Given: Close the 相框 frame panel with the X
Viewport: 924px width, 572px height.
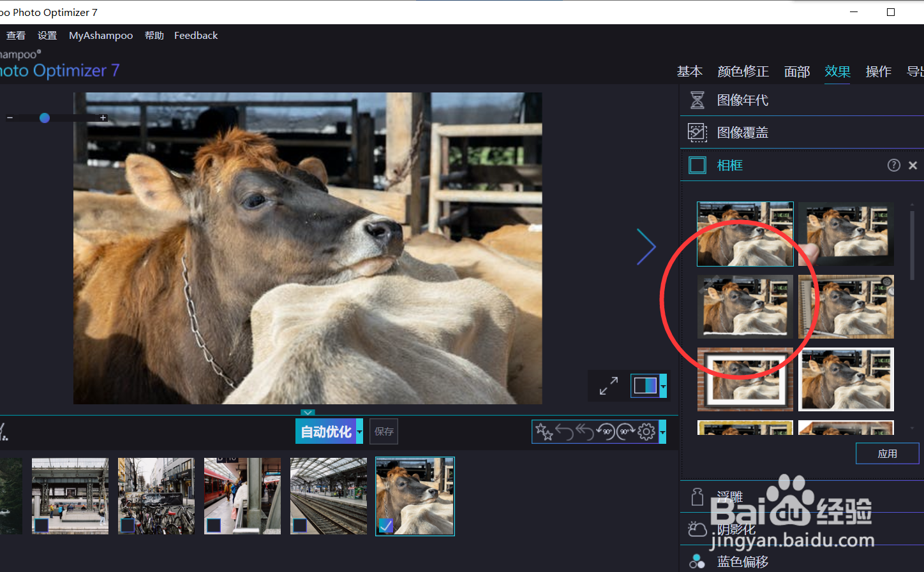Looking at the screenshot, I should pyautogui.click(x=913, y=165).
